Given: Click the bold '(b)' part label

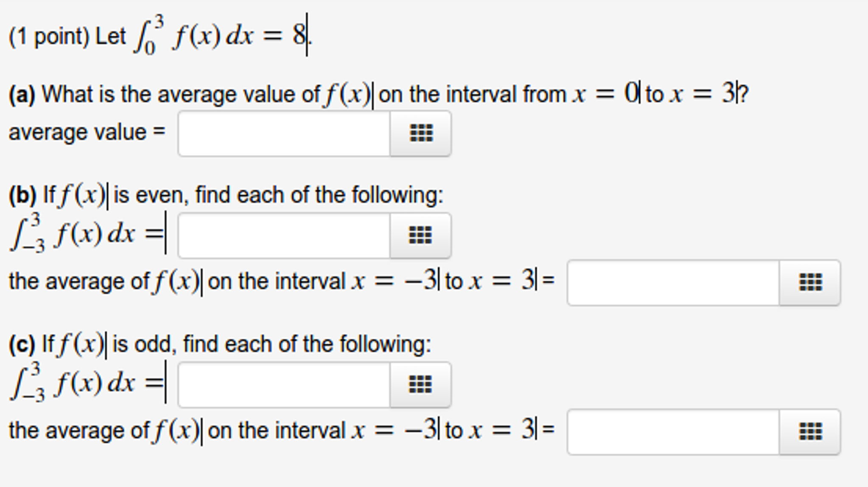Looking at the screenshot, I should 22,195.
